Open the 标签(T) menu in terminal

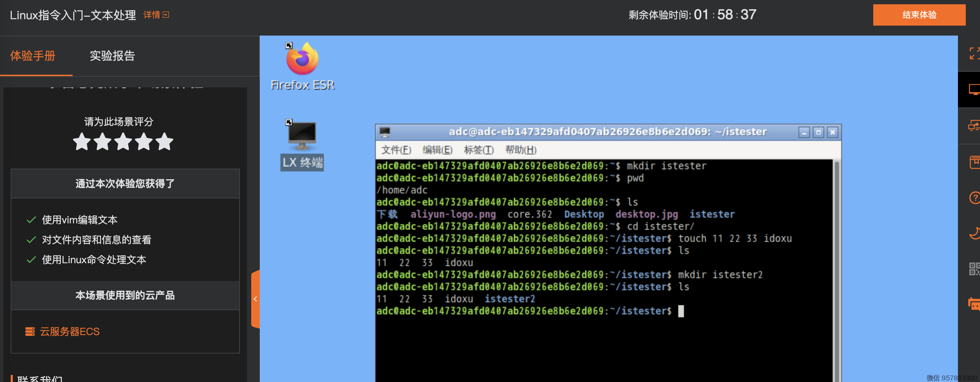(x=478, y=150)
